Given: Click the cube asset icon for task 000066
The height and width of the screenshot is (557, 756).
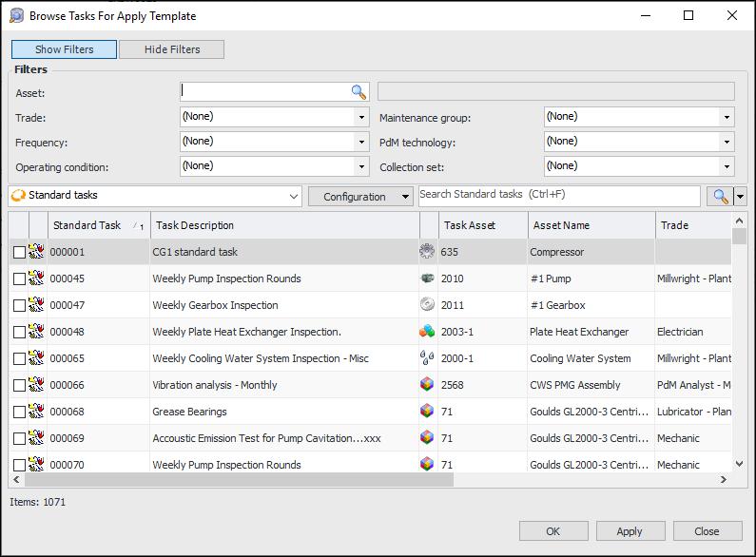Looking at the screenshot, I should pos(427,385).
